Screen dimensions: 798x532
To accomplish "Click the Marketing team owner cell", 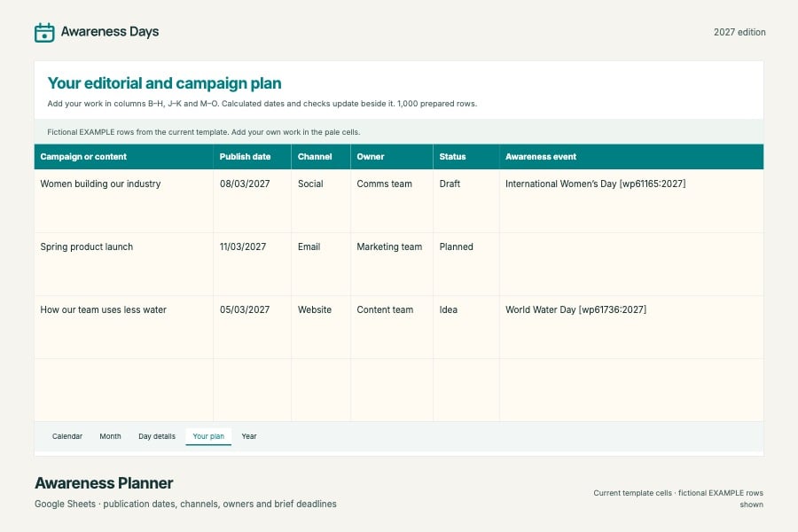I will click(392, 264).
